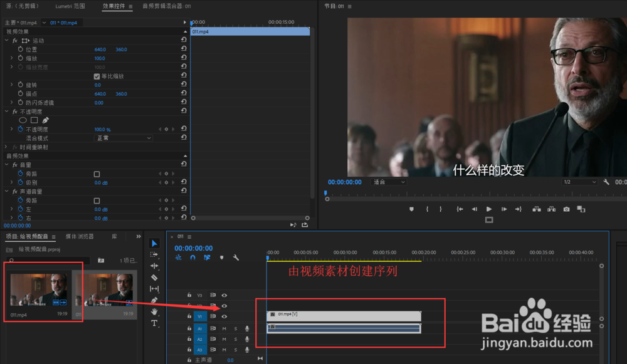Open Blend Mode dropdown
The height and width of the screenshot is (364, 627).
click(123, 138)
